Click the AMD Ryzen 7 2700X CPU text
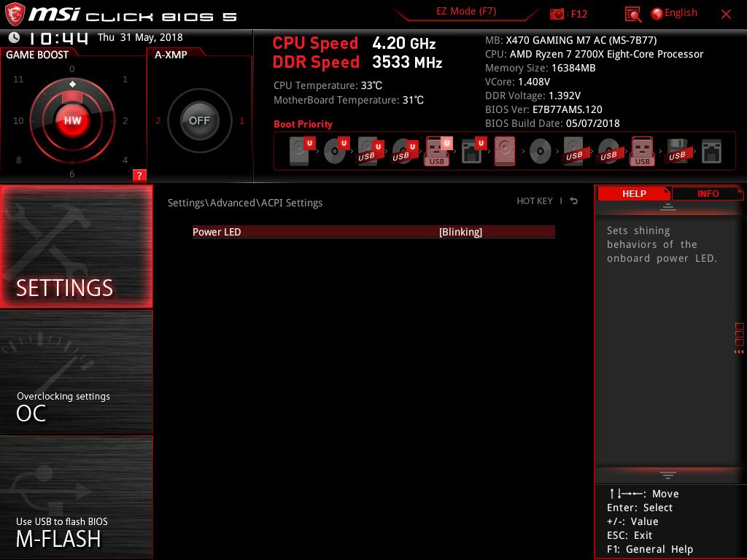Image resolution: width=747 pixels, height=560 pixels. (594, 54)
